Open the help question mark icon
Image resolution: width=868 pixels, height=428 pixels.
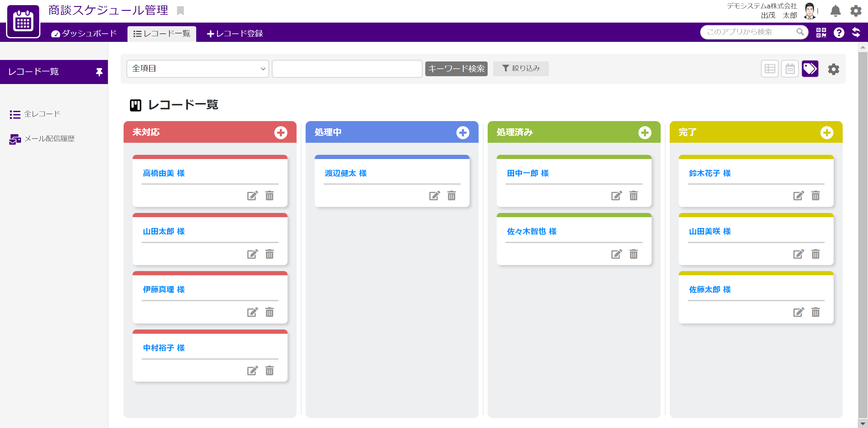coord(839,33)
